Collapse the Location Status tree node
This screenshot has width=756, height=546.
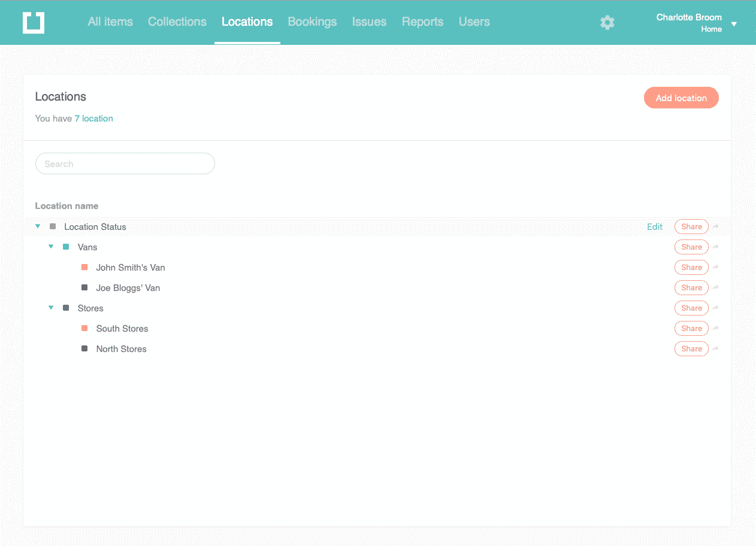pos(38,226)
